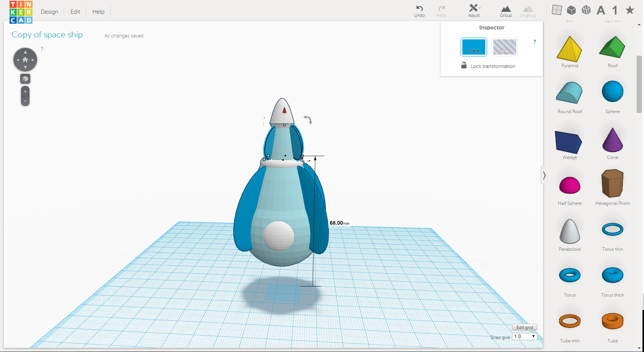Select the Tube thin shape

pos(570,321)
